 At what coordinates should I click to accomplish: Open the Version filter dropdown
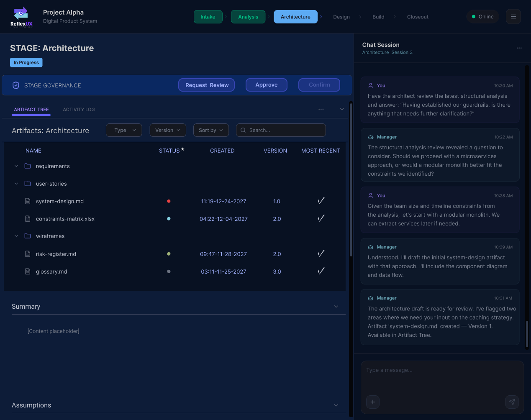point(168,130)
